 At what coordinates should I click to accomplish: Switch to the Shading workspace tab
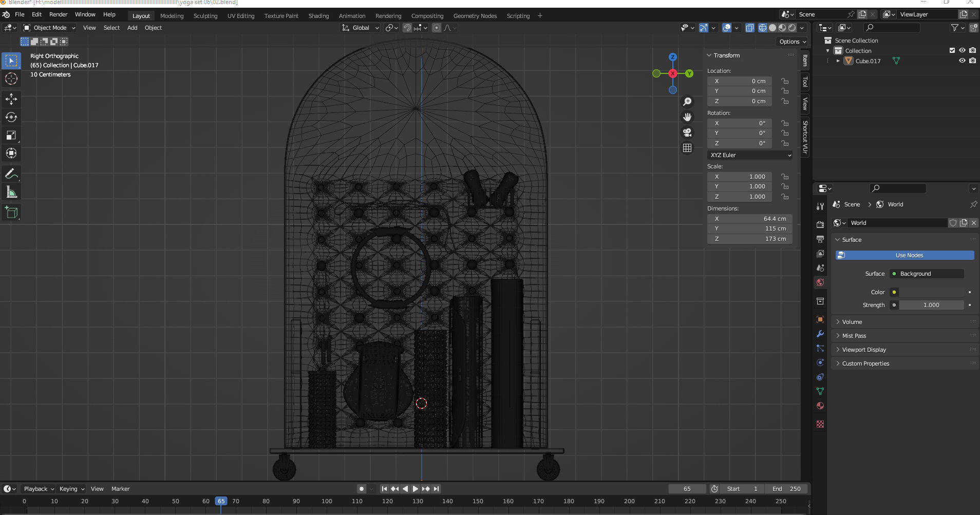pos(318,16)
